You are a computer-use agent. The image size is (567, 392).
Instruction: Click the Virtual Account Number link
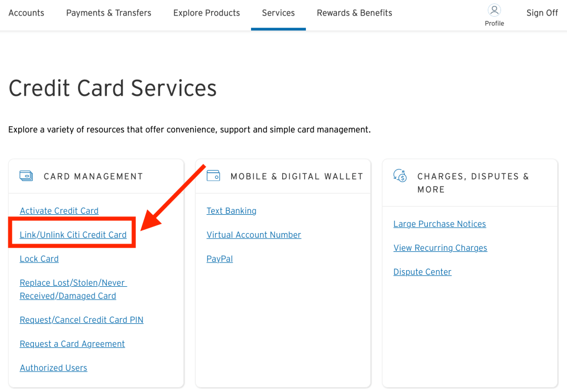(254, 235)
